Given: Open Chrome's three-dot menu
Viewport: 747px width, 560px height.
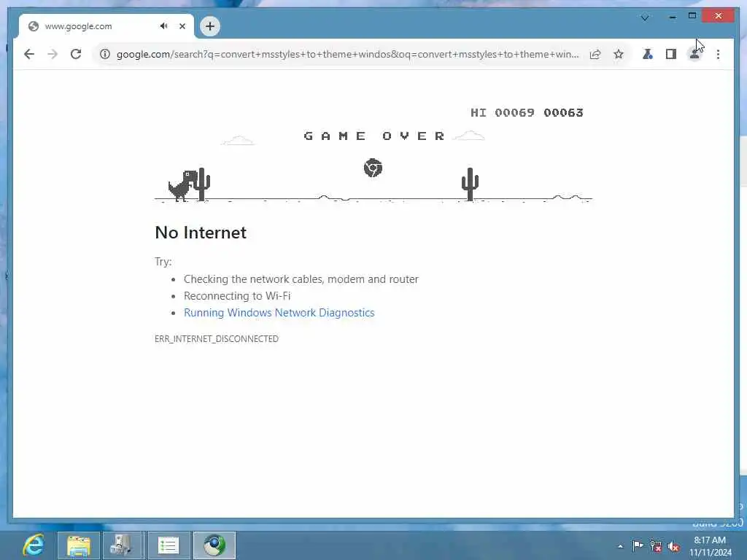Looking at the screenshot, I should [718, 54].
